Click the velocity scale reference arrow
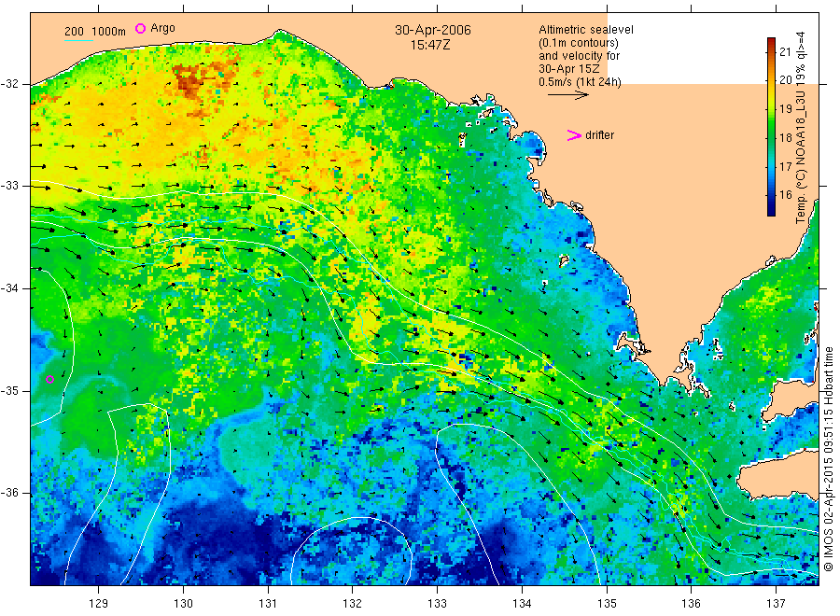This screenshot has height=616, width=840. tap(567, 95)
